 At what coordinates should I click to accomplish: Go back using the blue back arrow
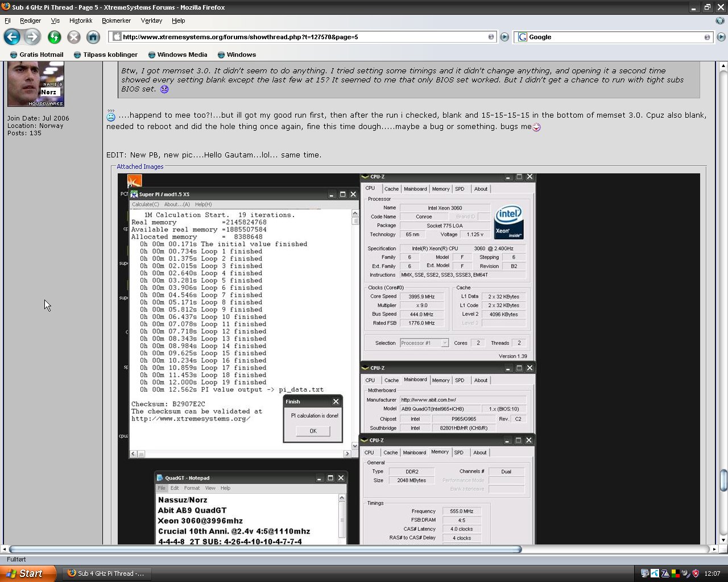click(12, 37)
